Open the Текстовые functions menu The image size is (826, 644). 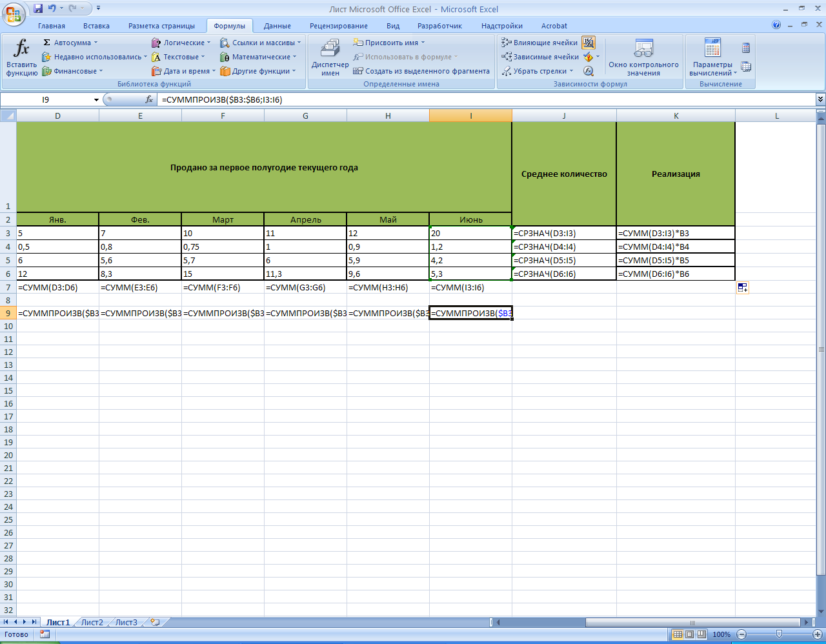click(178, 57)
